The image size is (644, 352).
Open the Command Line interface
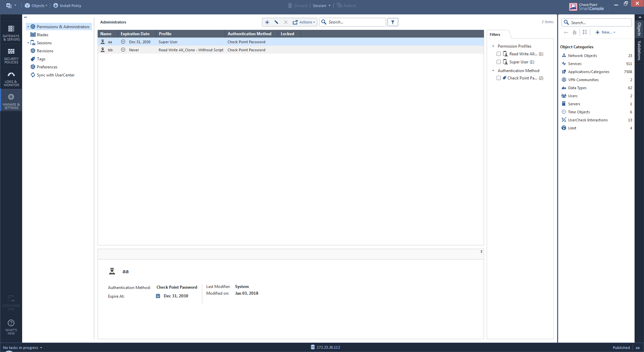(x=11, y=302)
